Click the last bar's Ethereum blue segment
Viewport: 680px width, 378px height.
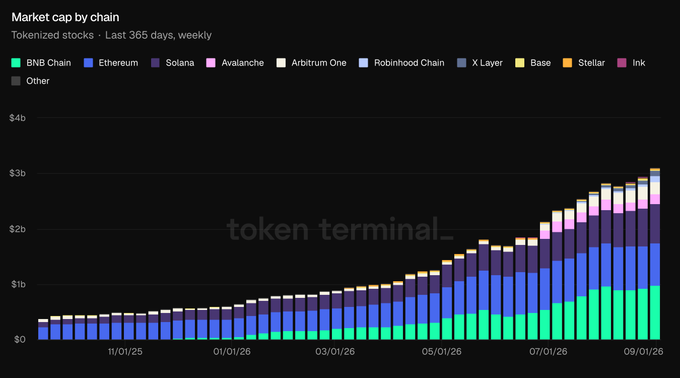[655, 264]
